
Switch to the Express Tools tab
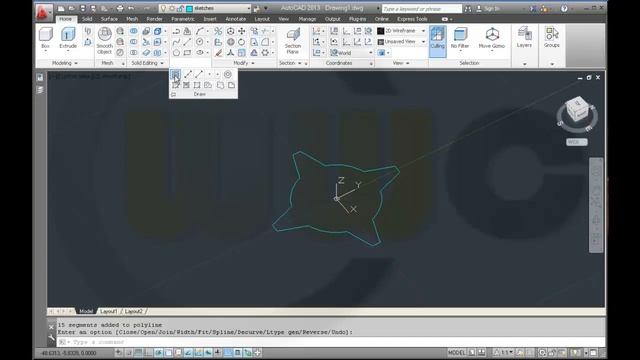click(412, 19)
